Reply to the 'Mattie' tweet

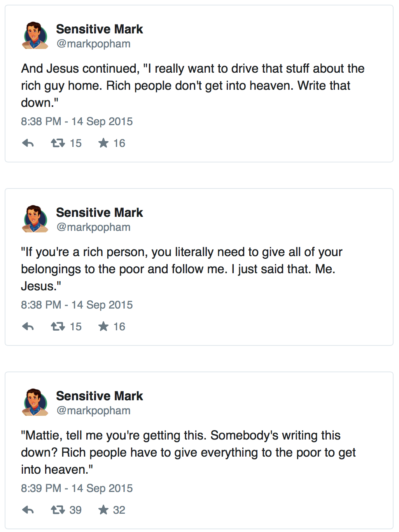pos(28,510)
